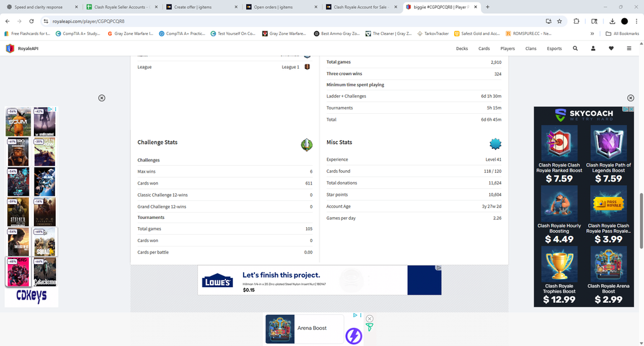Viewport: 644px width, 346px height.
Task: Go back with browser back arrow
Action: point(8,21)
